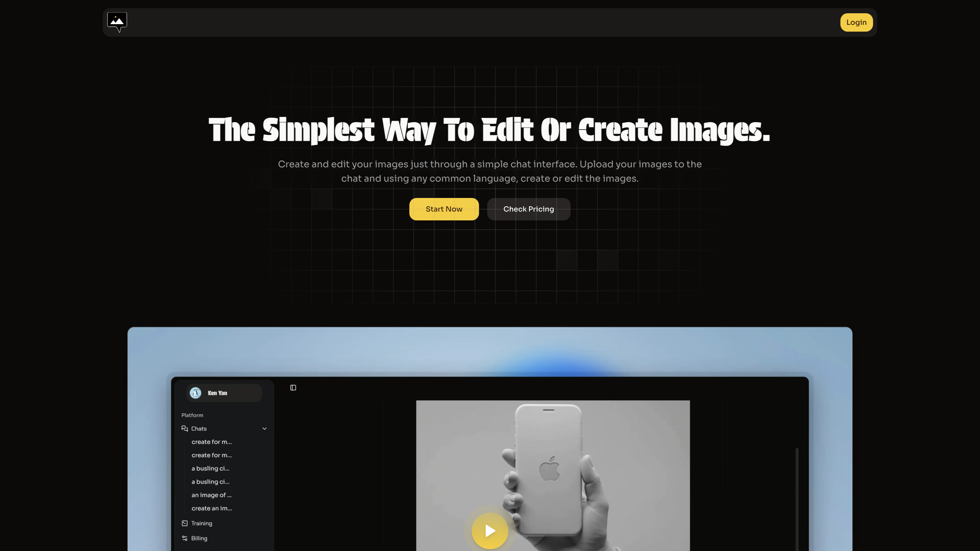Click the image logo in the top navbar

[117, 22]
